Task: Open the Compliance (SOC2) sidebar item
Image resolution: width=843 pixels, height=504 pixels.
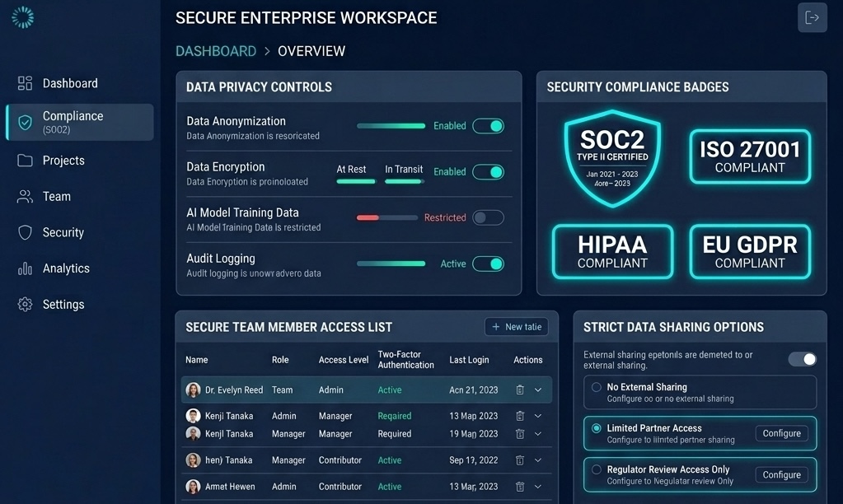Action: coord(80,122)
